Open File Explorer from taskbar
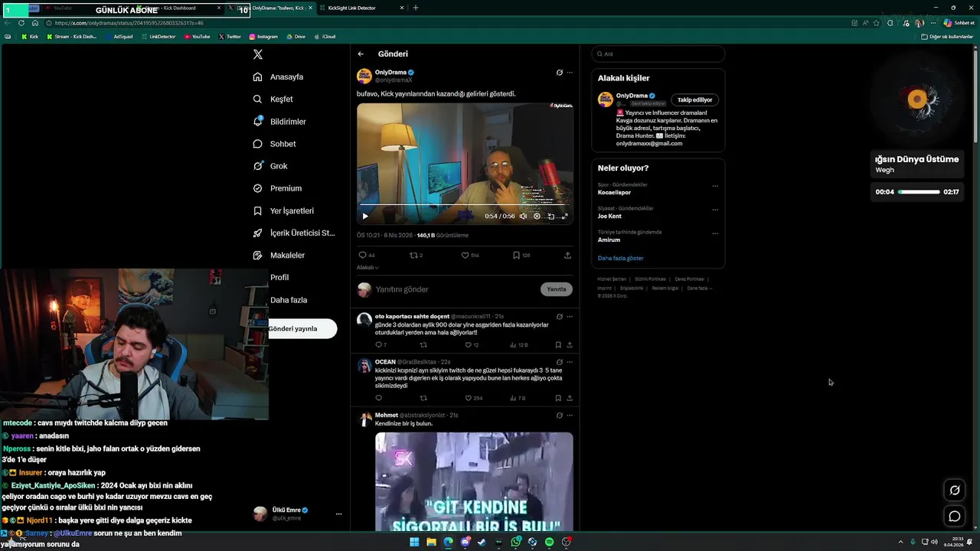The height and width of the screenshot is (551, 980). pos(431,542)
